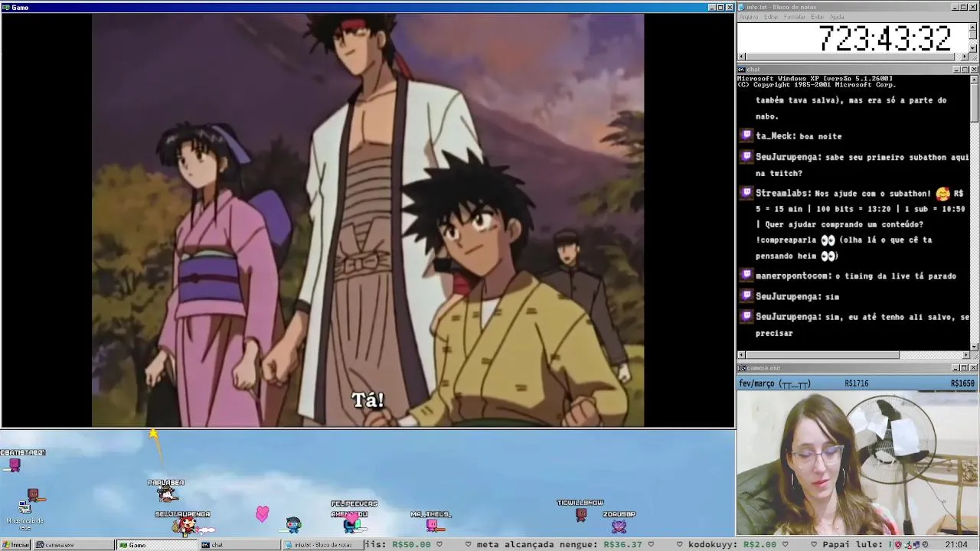Click Twitch badge beside Streamlabs message

point(746,193)
